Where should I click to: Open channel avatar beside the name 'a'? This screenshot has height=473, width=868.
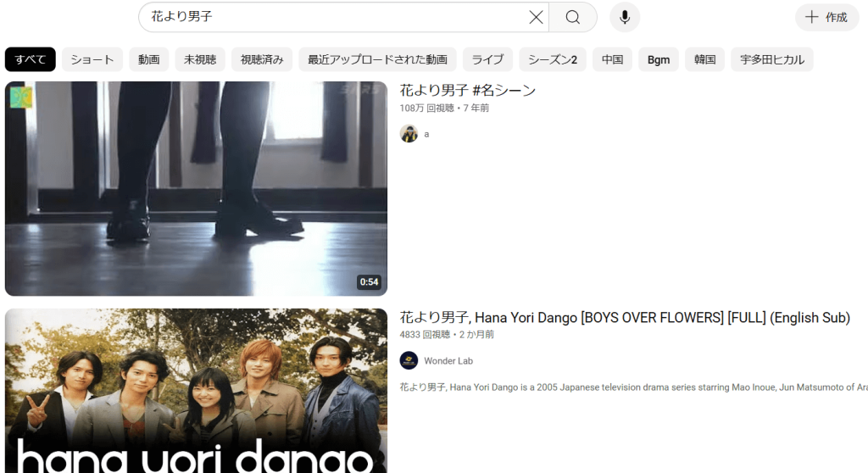pyautogui.click(x=409, y=134)
